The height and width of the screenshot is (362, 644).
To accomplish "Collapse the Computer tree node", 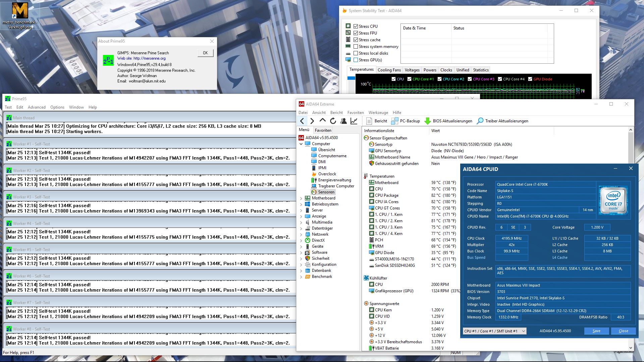I will click(301, 144).
